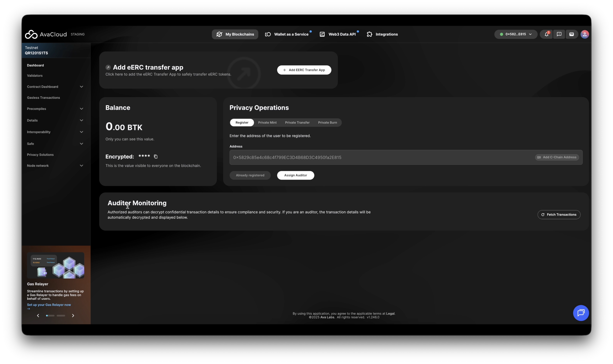The width and height of the screenshot is (613, 364).
Task: Click the wallet card icon in header
Action: point(572,34)
